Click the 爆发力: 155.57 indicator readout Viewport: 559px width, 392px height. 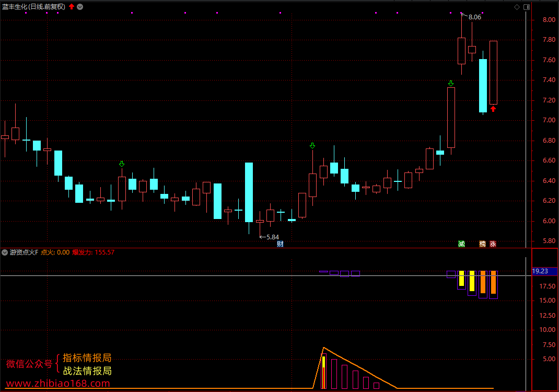pos(94,252)
